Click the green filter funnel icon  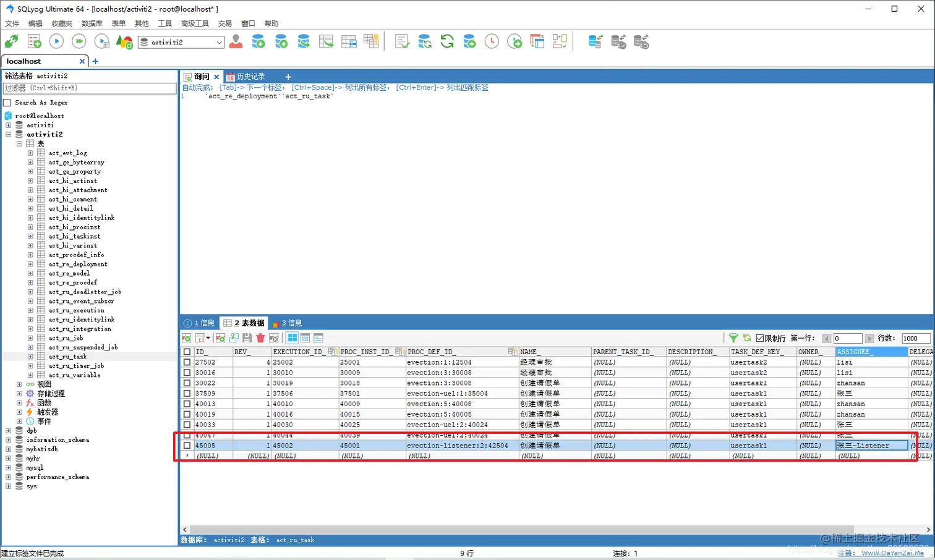pos(733,338)
